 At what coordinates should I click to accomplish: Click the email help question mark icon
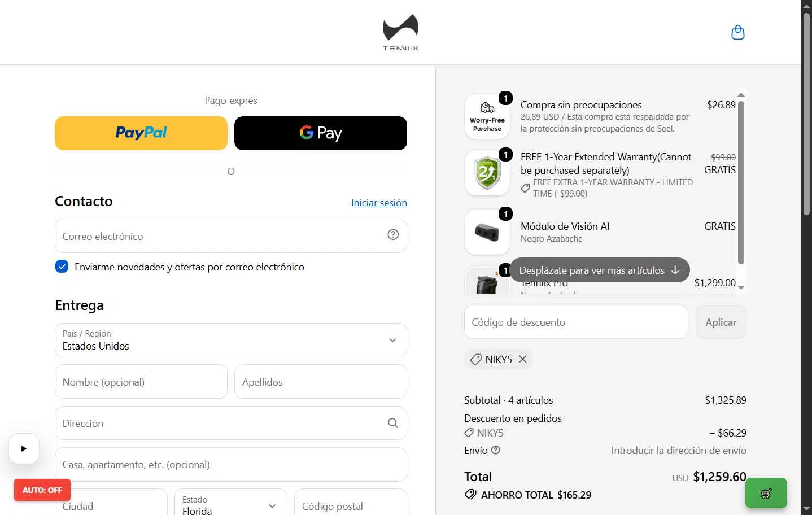point(393,234)
